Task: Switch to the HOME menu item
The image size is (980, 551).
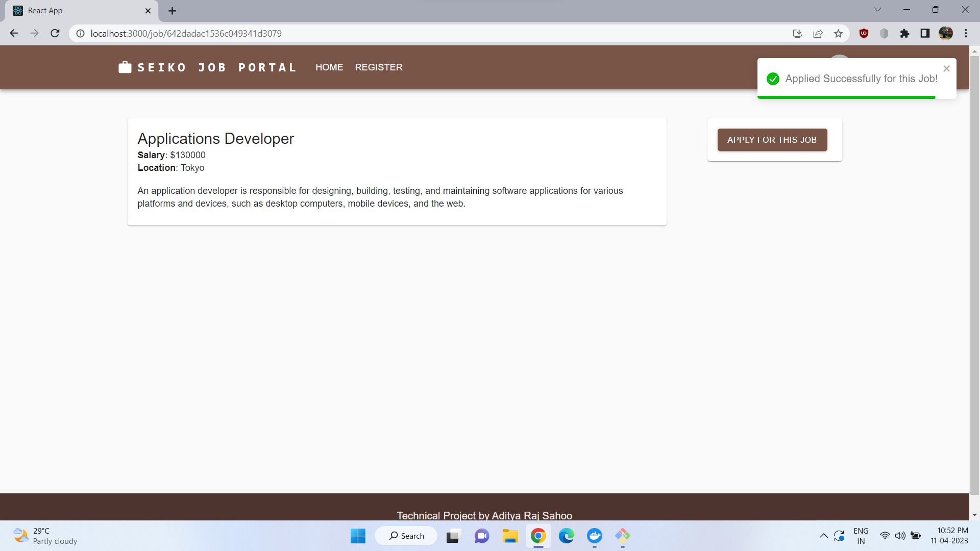Action: click(329, 67)
